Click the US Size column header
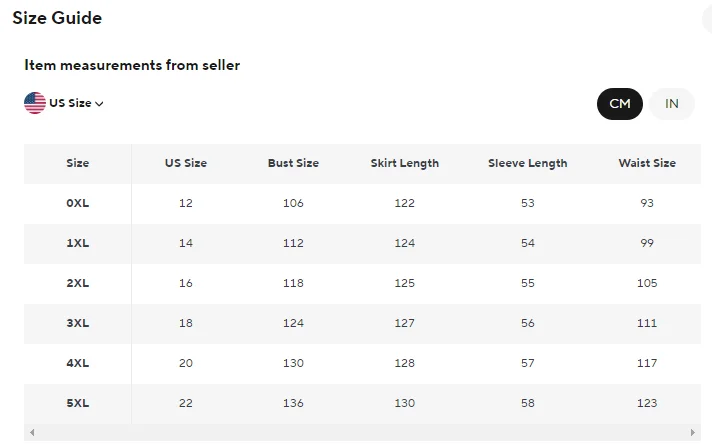Viewport: 712px width, 445px height. point(186,163)
